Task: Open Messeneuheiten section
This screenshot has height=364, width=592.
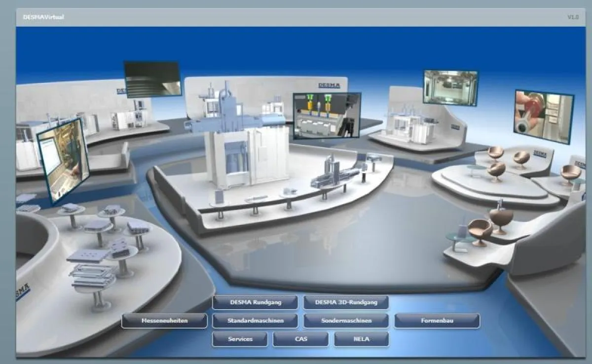Action: coord(164,321)
